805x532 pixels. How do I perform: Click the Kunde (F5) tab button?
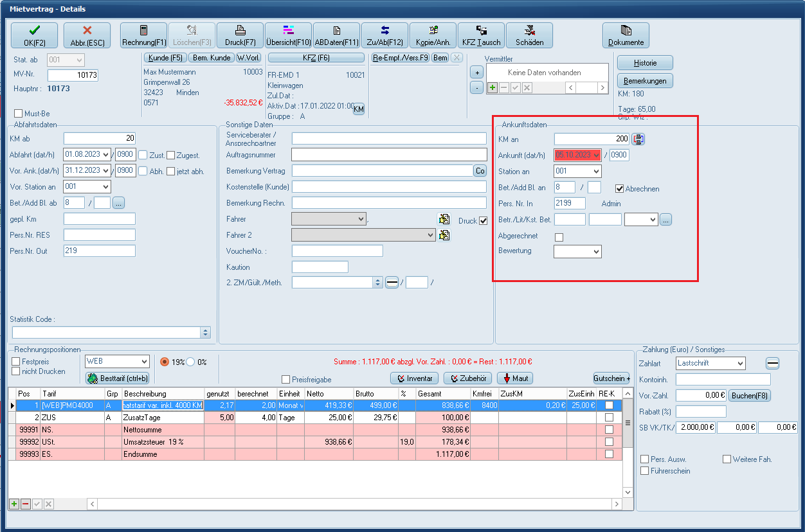pos(164,58)
